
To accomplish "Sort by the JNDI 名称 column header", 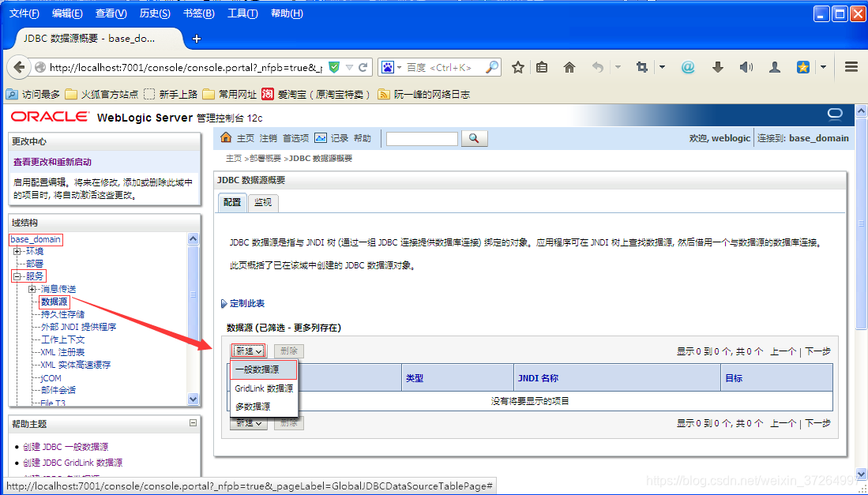I will (x=538, y=378).
